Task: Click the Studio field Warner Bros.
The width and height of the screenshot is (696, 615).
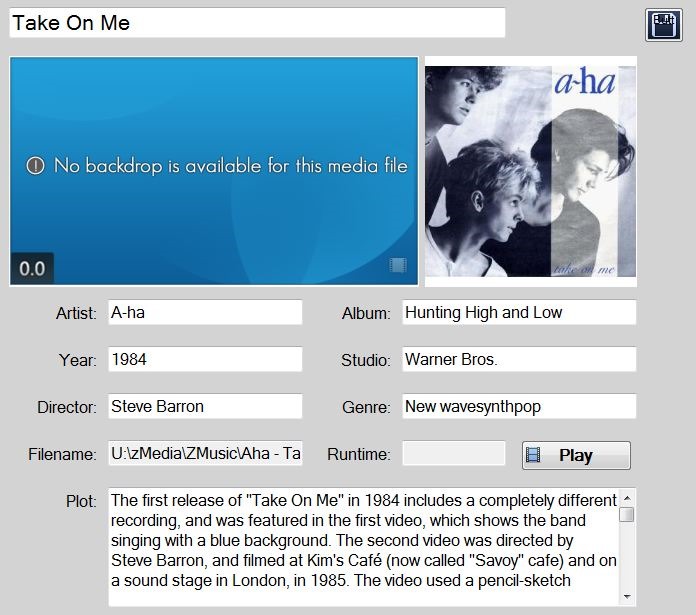Action: click(x=519, y=359)
